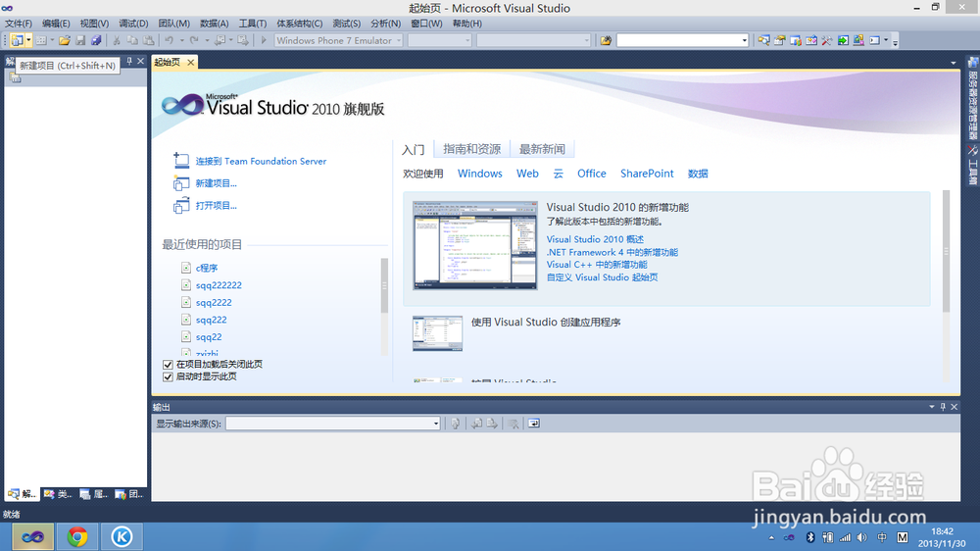Click the Properties Window toolbar icon
The height and width of the screenshot is (551, 980).
pos(779,40)
